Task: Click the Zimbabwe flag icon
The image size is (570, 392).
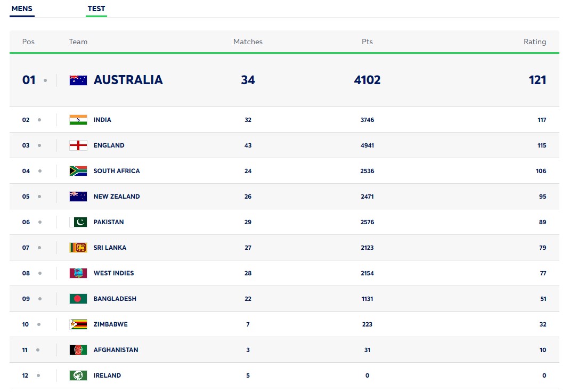Action: pos(78,324)
